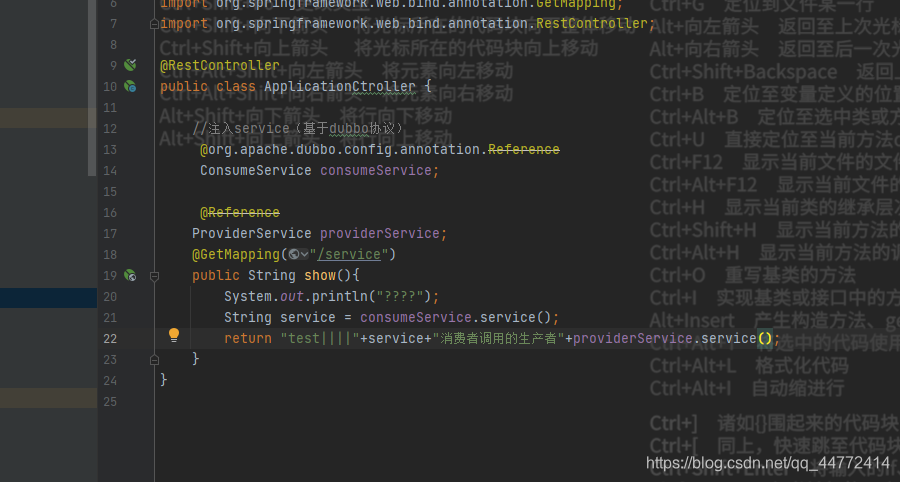
Task: Click the println call in System.out
Action: tap(340, 297)
